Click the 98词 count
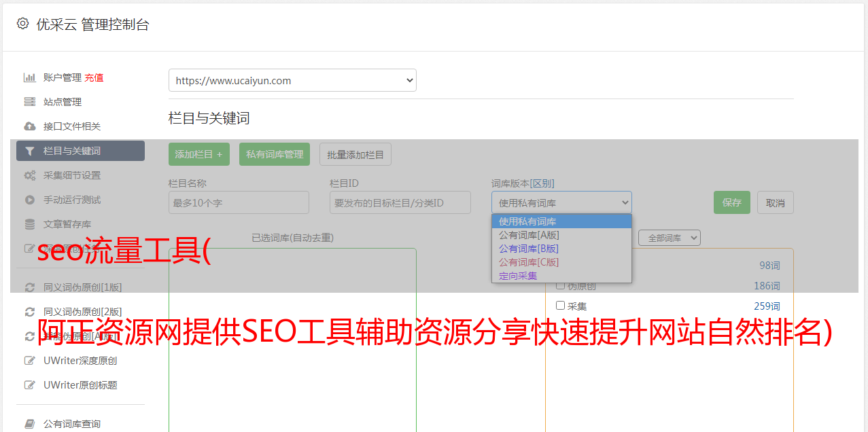This screenshot has width=868, height=432. click(x=769, y=266)
